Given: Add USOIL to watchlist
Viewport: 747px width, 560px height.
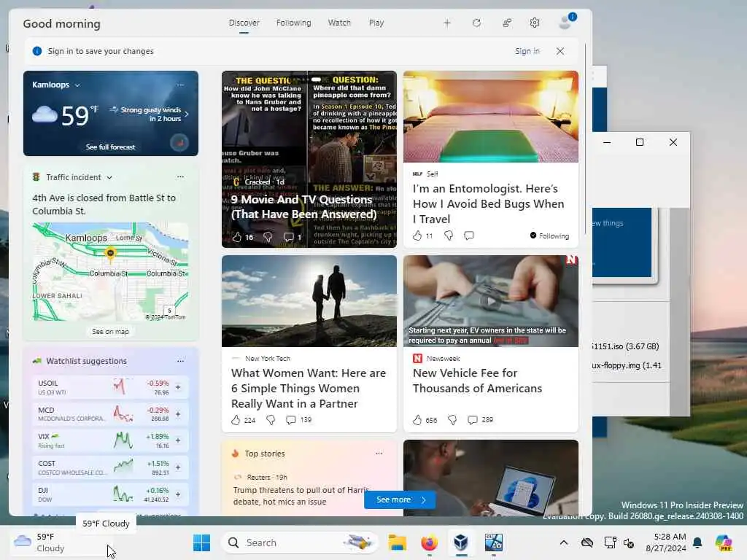Looking at the screenshot, I should (178, 387).
